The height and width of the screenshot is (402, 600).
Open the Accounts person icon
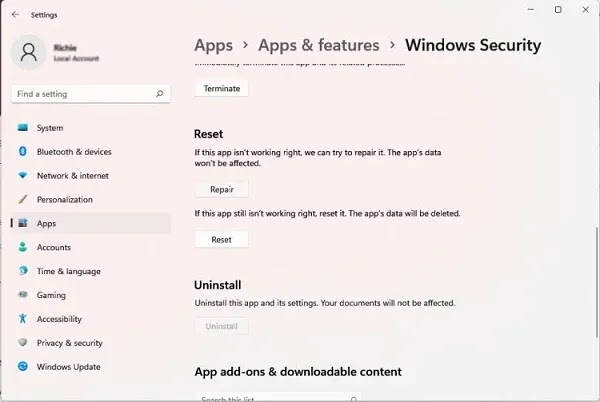coord(23,247)
